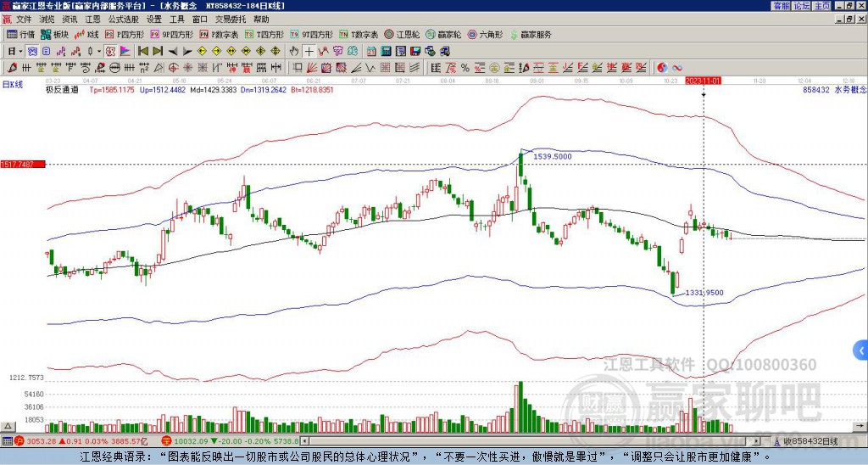Toggle the crosshair cursor tool

(x=309, y=52)
